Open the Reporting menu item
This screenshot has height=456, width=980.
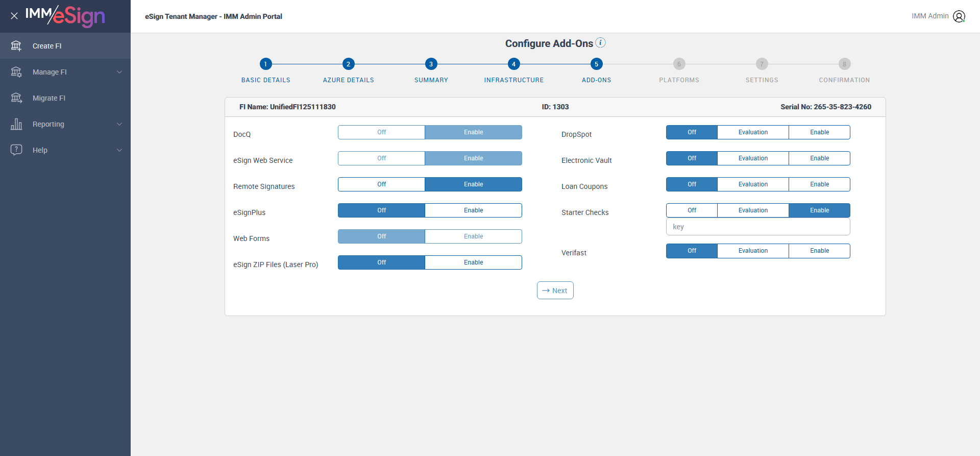[x=65, y=124]
